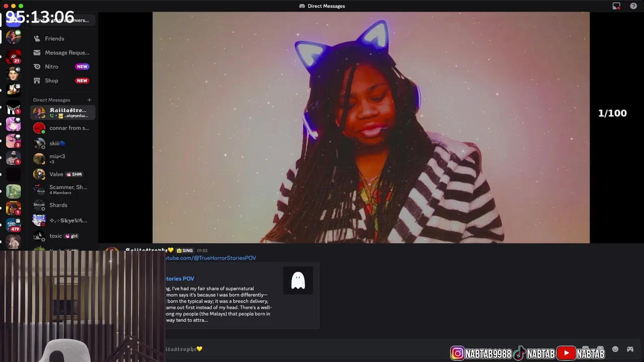Open the game controller apps icon

(630, 349)
